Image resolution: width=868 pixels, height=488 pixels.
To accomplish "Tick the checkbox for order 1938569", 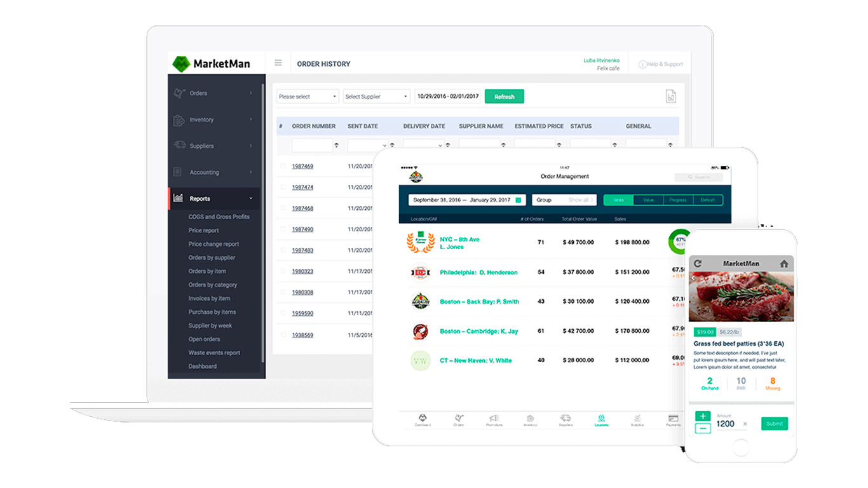I will tap(283, 334).
